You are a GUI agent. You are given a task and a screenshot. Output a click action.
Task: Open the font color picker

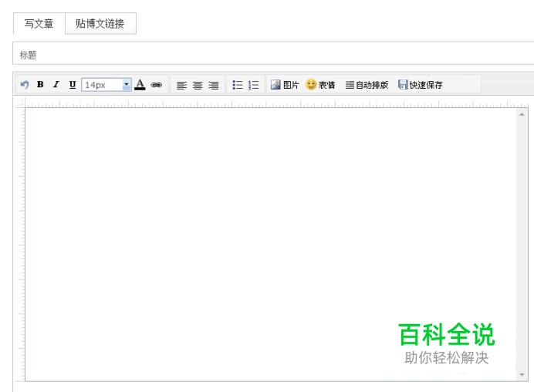click(140, 84)
